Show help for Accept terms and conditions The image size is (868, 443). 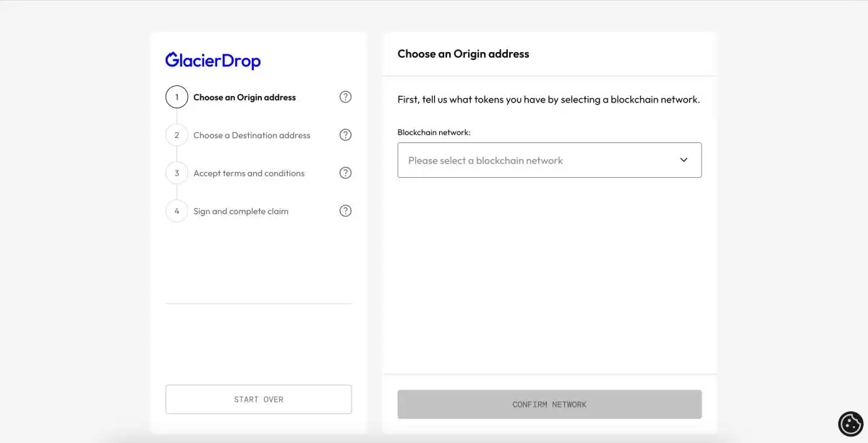tap(346, 173)
